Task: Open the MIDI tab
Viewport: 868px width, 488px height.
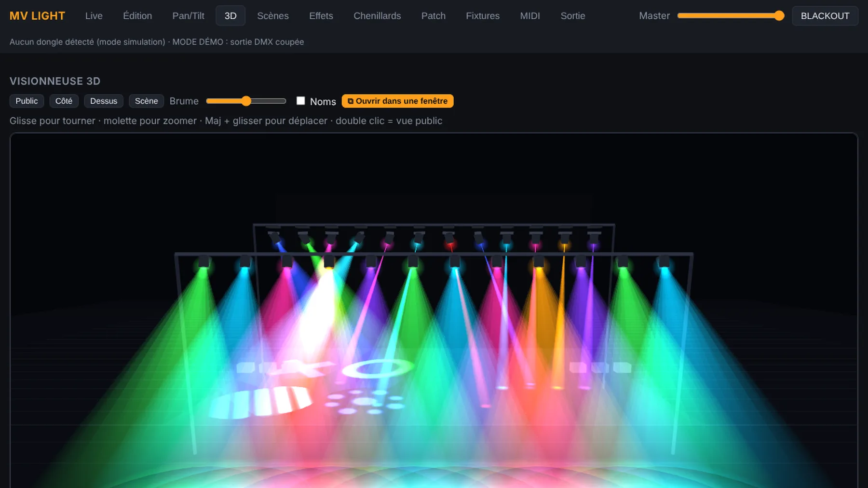Action: 530,16
